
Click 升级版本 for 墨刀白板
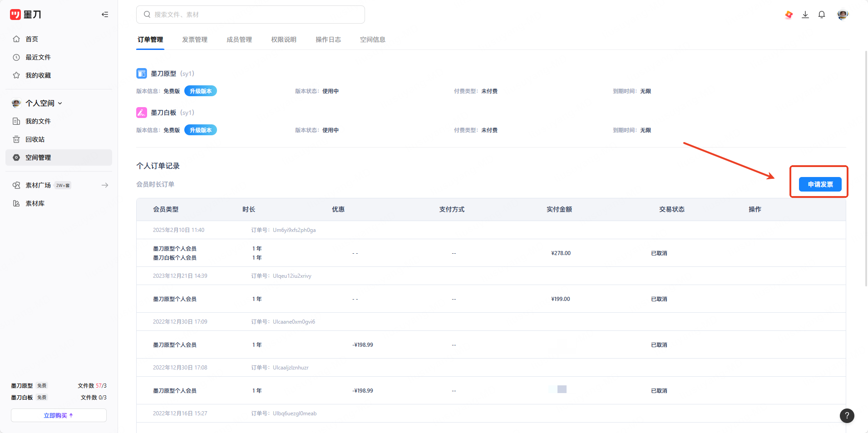(x=201, y=130)
